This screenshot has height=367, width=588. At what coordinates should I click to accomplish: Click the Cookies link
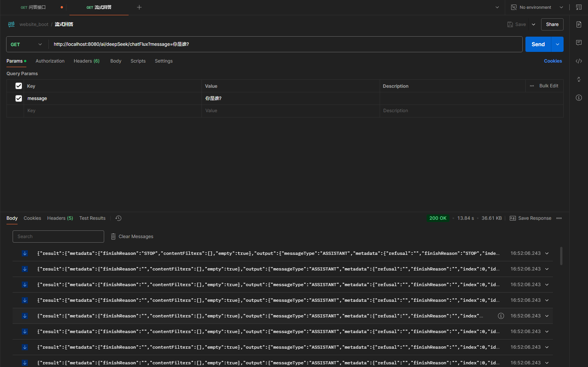pyautogui.click(x=553, y=61)
